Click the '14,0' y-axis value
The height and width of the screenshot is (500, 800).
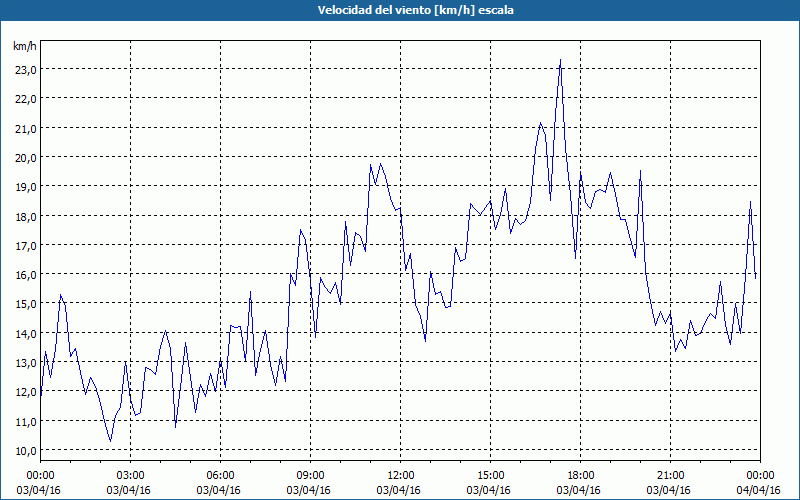pyautogui.click(x=26, y=334)
